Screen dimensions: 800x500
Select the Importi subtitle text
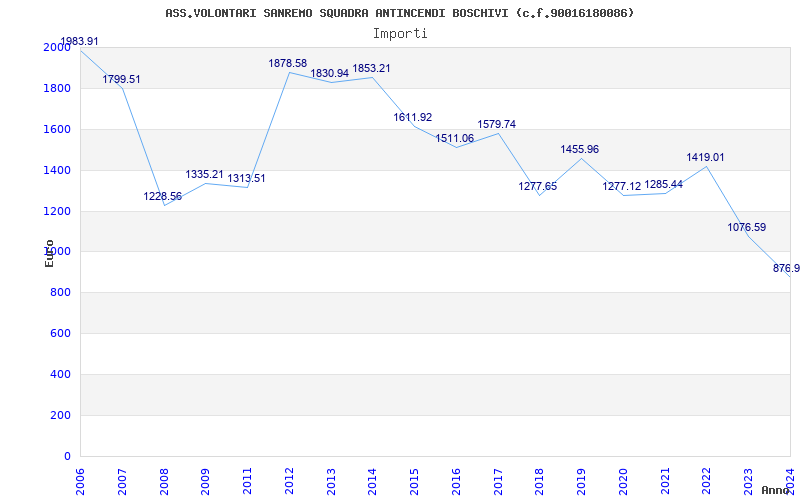coord(400,33)
